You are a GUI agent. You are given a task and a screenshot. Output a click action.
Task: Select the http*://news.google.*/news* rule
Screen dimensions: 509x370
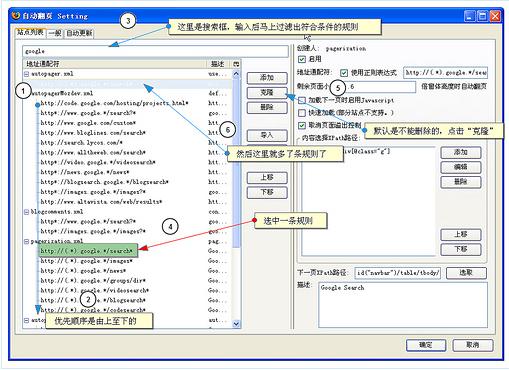(85, 172)
